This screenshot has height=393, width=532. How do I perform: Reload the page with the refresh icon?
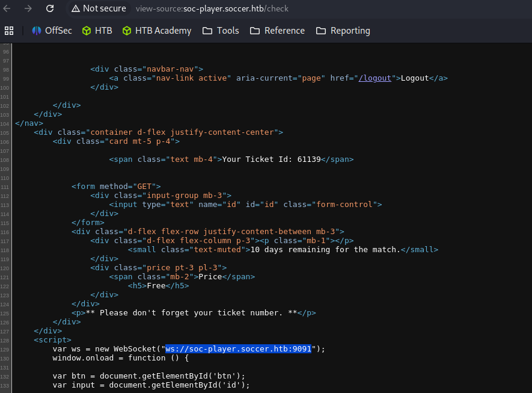[x=50, y=8]
